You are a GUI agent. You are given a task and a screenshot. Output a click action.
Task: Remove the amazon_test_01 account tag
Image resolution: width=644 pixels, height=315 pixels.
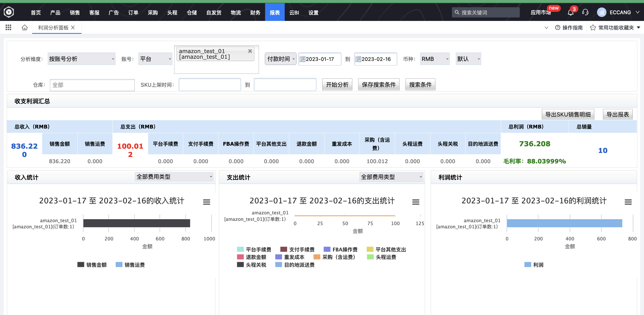[250, 51]
